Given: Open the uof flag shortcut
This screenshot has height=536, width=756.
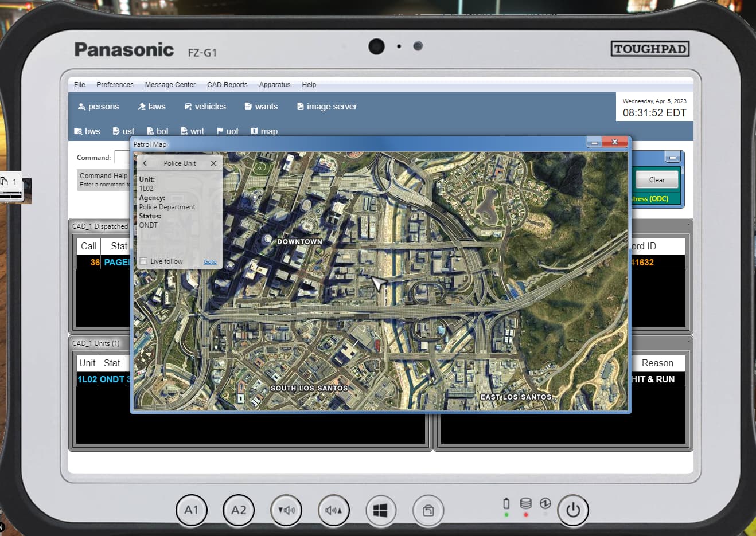Looking at the screenshot, I should pyautogui.click(x=228, y=131).
